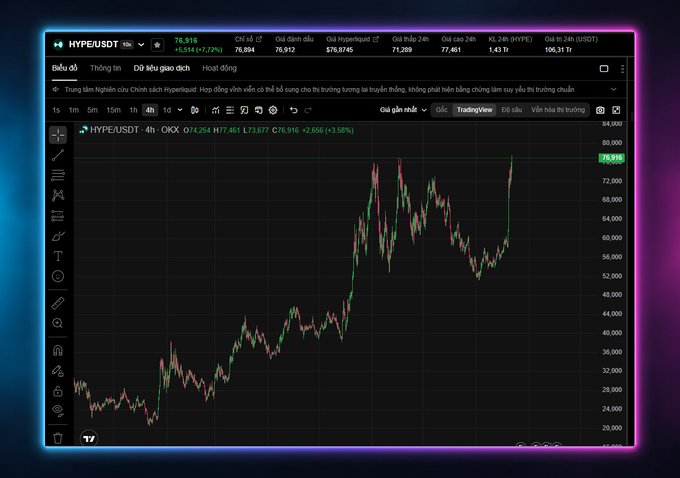680x478 pixels.
Task: Expand more timeframes dropdown arrow
Action: [180, 110]
